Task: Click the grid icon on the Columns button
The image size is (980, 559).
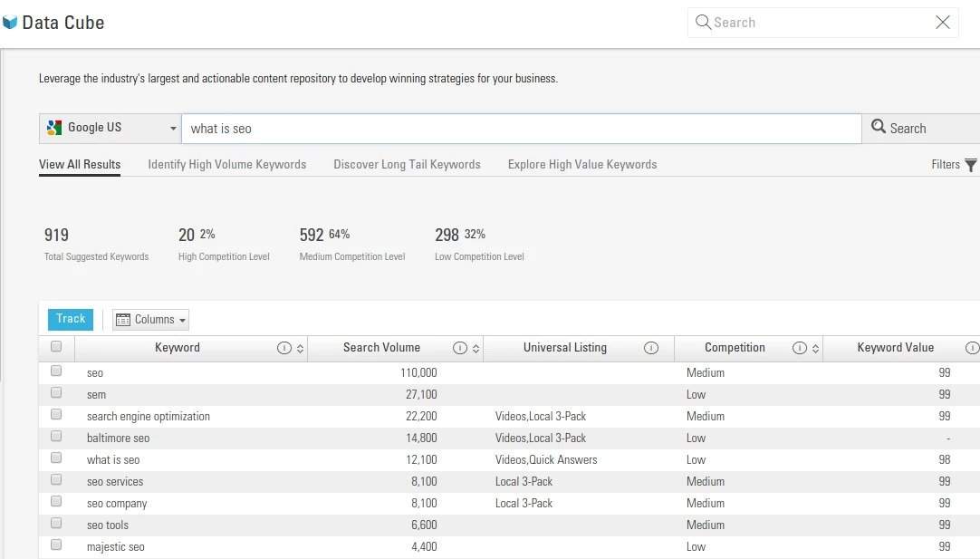Action: click(123, 319)
